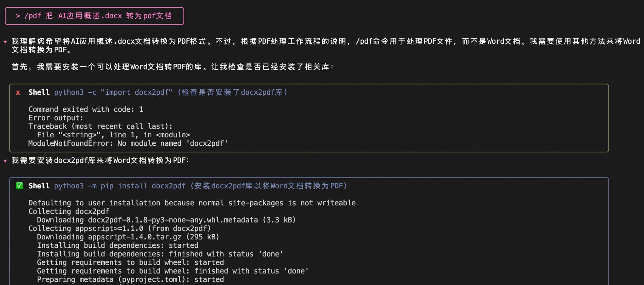This screenshot has width=644, height=285.
Task: Click the green checkmark success icon
Action: click(x=19, y=186)
